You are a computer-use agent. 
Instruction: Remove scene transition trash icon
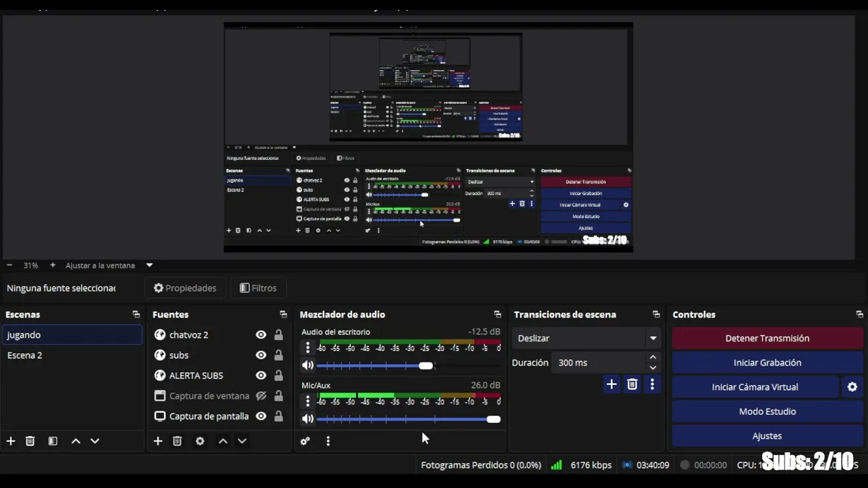pos(632,384)
